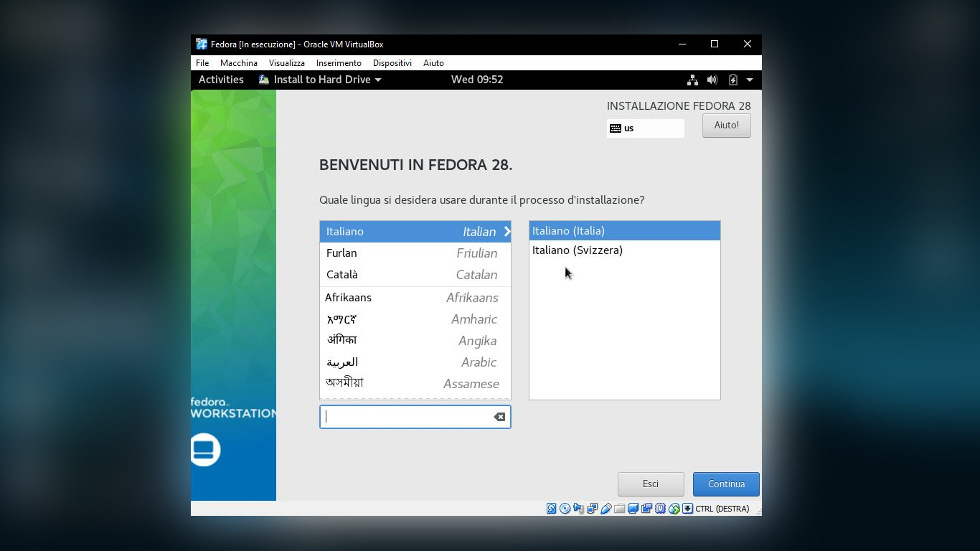
Task: Click the network status icon in the GNOME top bar
Action: (693, 80)
